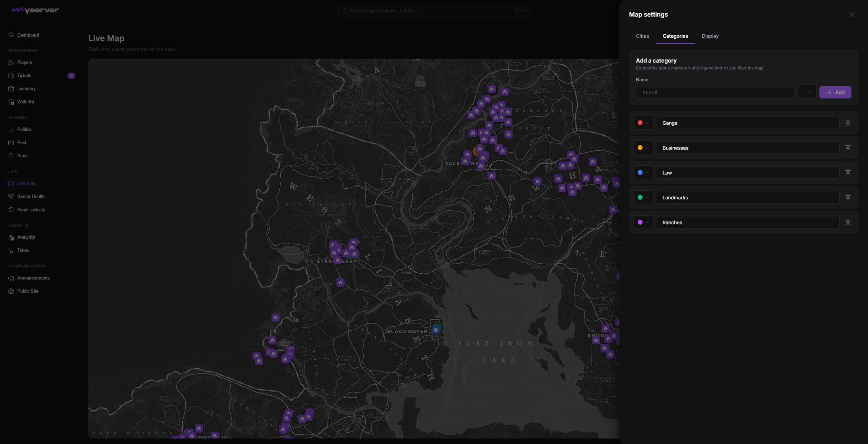
Task: Open the Law blue color dropdown
Action: coord(643,172)
